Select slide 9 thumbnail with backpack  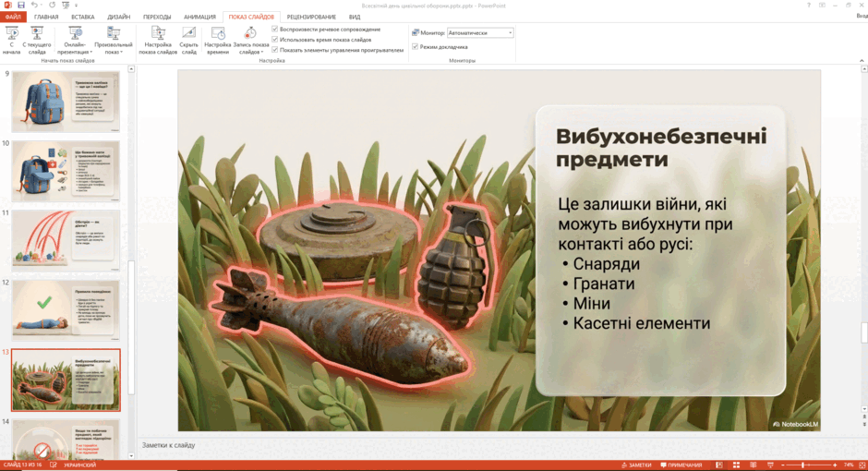(x=66, y=102)
